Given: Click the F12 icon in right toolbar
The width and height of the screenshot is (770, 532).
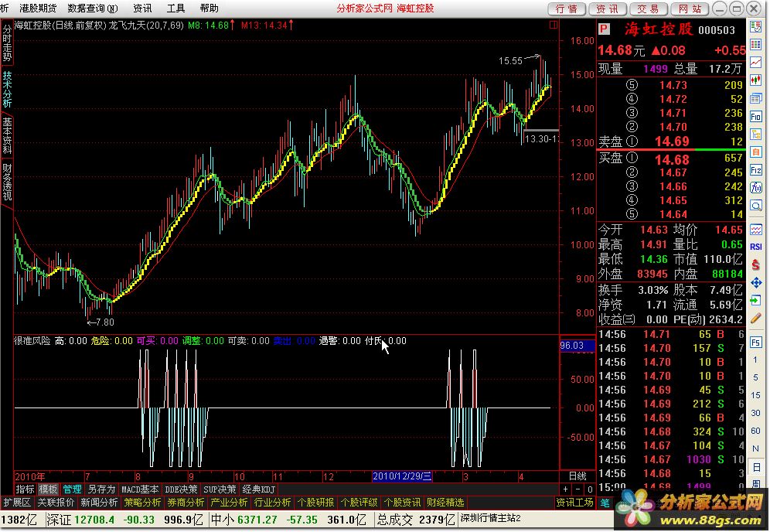Looking at the screenshot, I should coord(756,170).
